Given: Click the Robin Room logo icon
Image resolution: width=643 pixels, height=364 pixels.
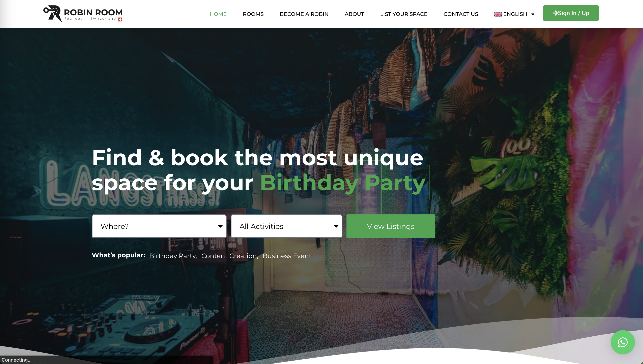Looking at the screenshot, I should pos(53,13).
